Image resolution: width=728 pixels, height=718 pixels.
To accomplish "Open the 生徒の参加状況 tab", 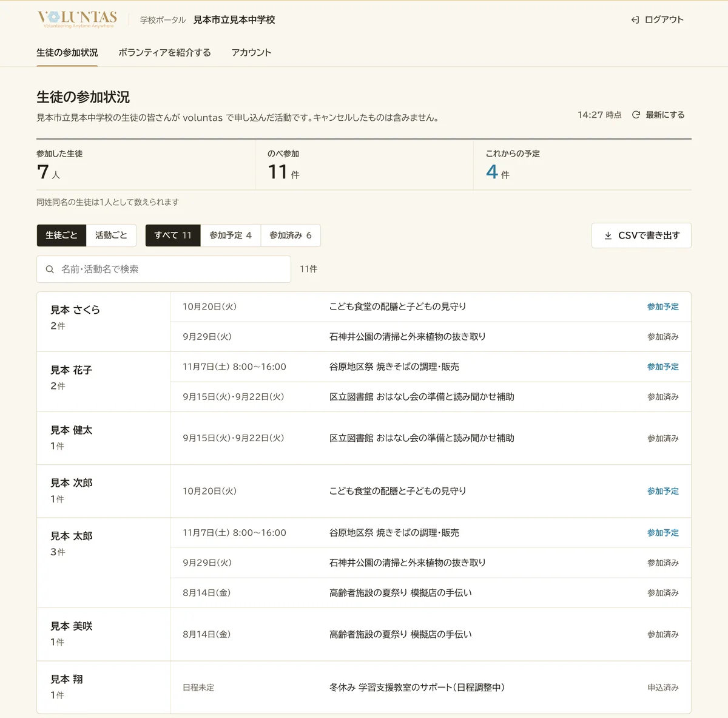I will click(67, 53).
